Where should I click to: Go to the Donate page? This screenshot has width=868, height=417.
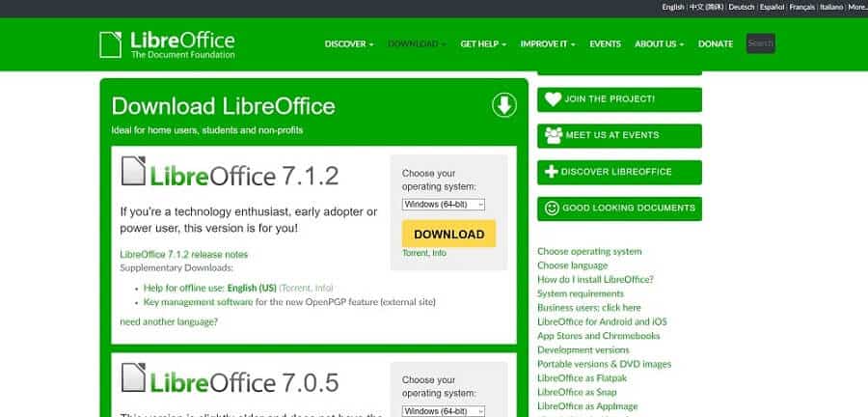click(x=716, y=44)
